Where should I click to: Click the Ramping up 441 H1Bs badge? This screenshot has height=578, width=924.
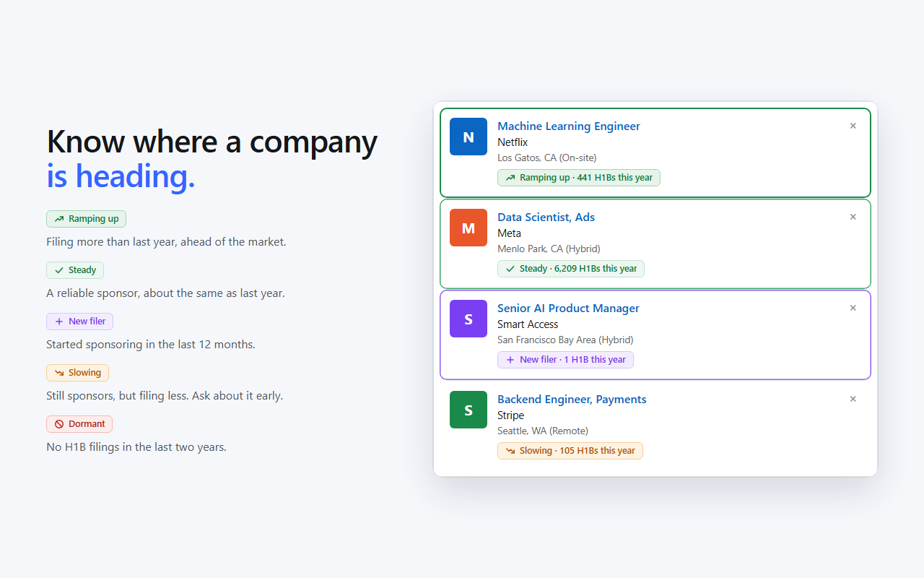tap(579, 178)
